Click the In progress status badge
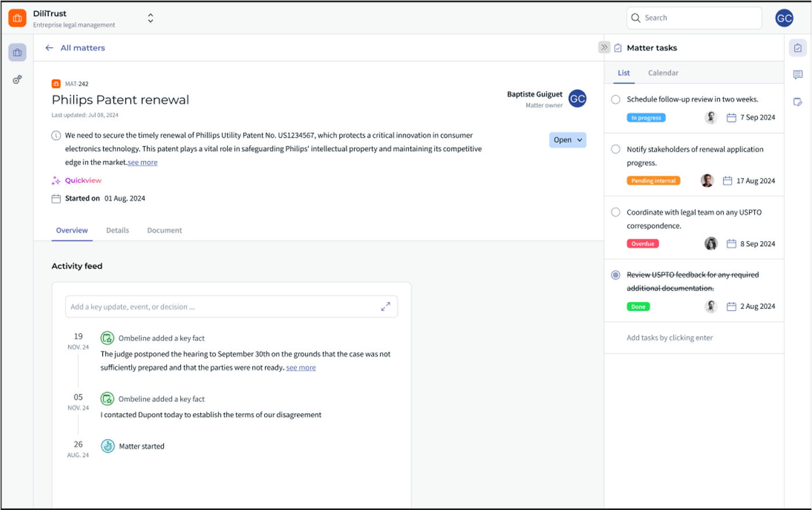 tap(646, 118)
